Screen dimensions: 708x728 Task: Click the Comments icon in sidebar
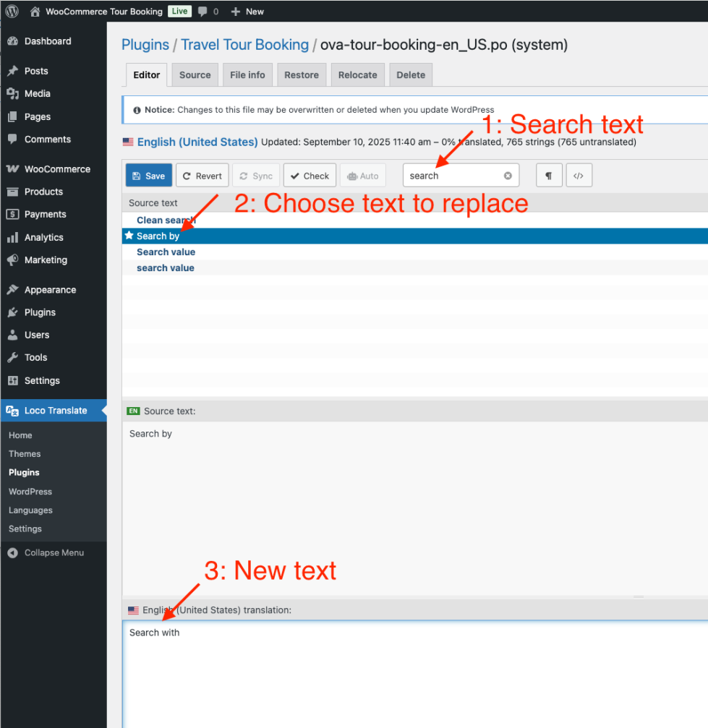[12, 140]
